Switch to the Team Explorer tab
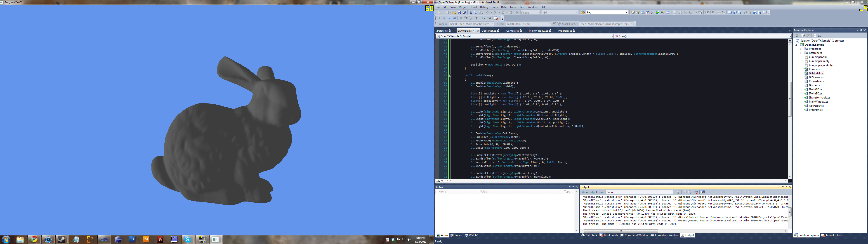 coord(832,235)
